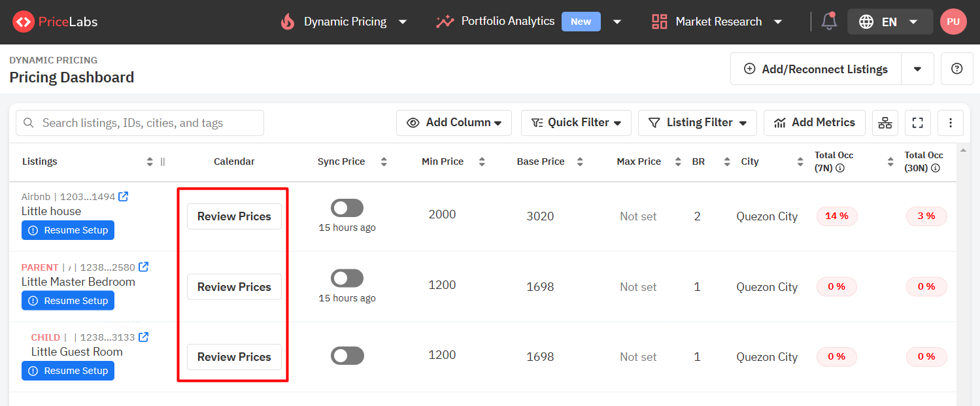Screen dimensions: 980x406
Task: Open the three-dot more options menu
Action: point(951,123)
